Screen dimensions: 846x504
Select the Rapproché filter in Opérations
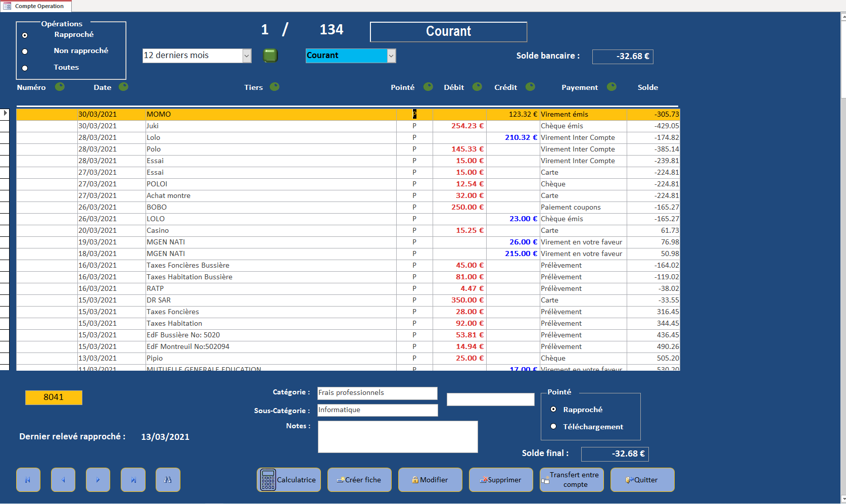[x=25, y=35]
